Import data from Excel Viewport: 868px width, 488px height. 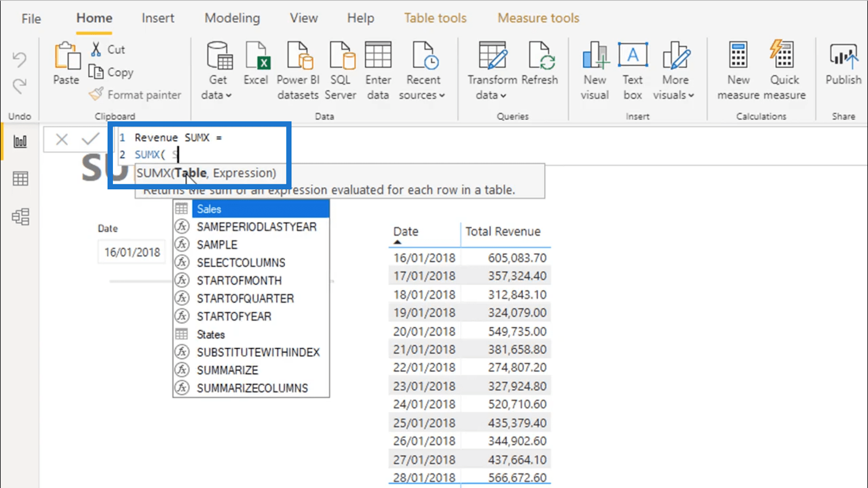click(x=256, y=63)
